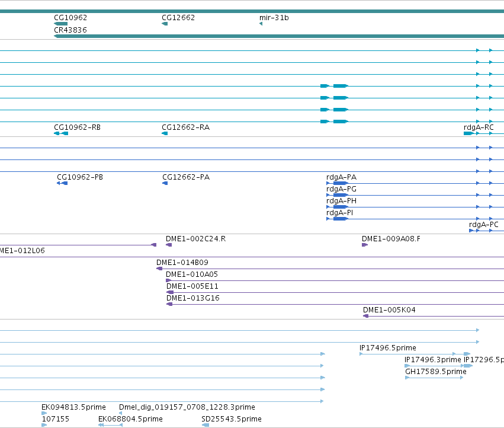Viewport: 504px width, 428px height.
Task: Select the GH17589.5prime EST label
Action: (x=435, y=372)
